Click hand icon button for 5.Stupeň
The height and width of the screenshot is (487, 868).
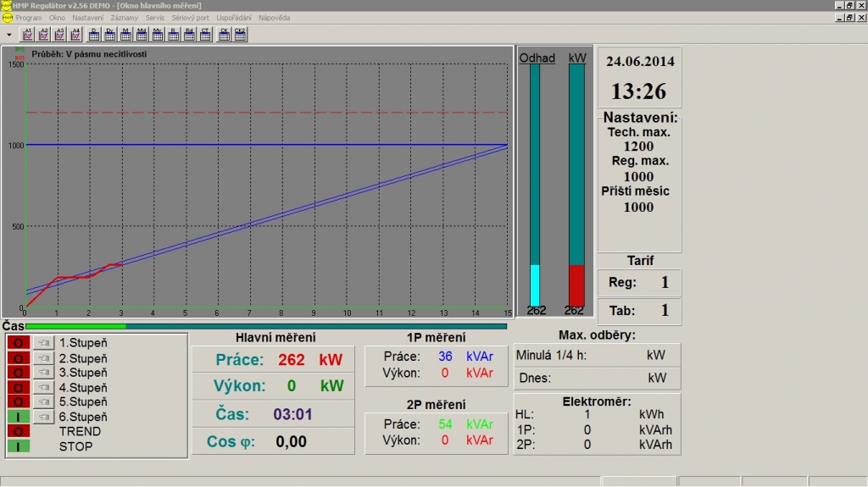(43, 401)
